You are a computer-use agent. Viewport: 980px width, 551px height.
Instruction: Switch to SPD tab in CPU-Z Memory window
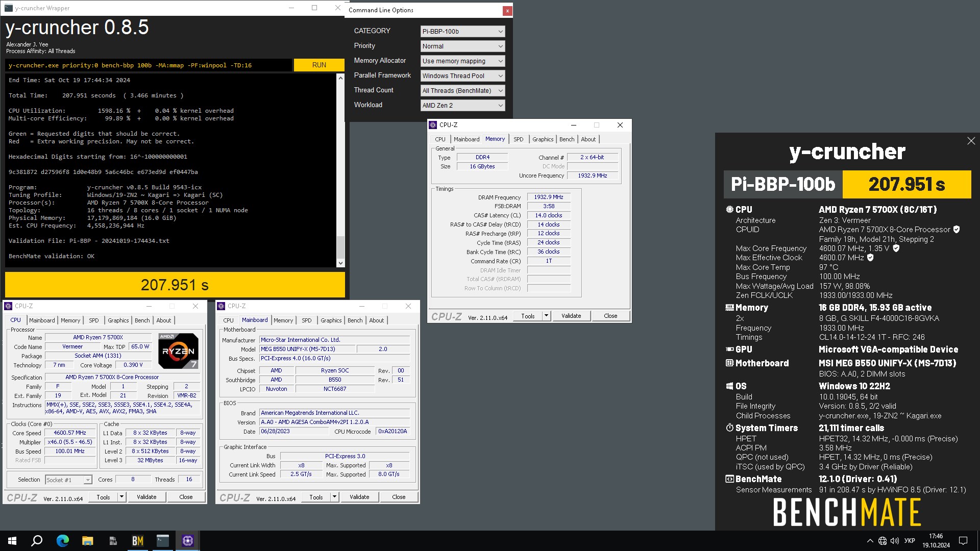(518, 139)
